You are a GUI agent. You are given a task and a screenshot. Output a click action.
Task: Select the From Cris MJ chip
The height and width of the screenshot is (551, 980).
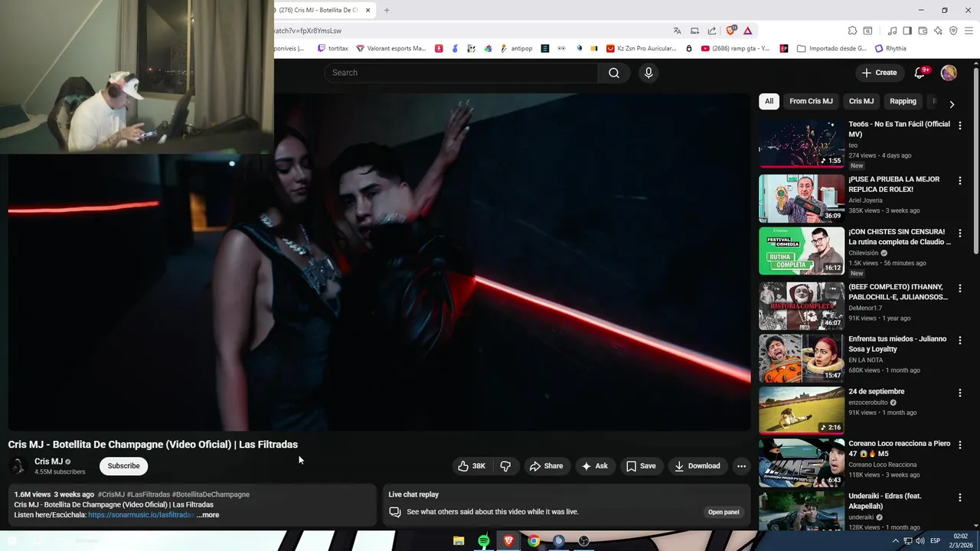click(x=811, y=101)
